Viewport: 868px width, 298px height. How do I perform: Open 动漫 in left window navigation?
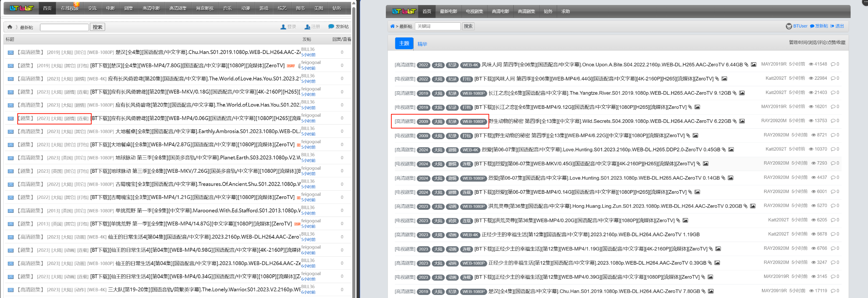coord(245,8)
